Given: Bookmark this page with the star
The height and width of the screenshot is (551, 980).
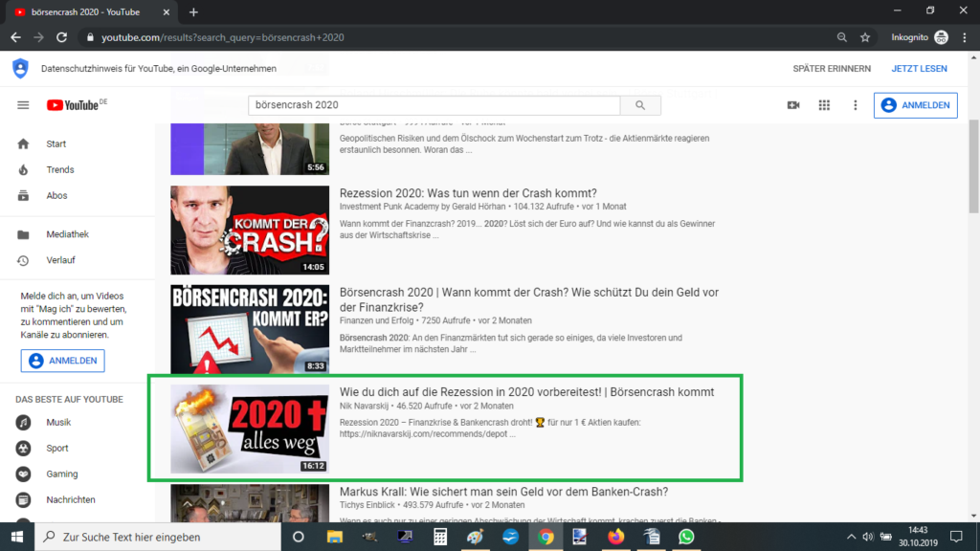Looking at the screenshot, I should (x=865, y=37).
